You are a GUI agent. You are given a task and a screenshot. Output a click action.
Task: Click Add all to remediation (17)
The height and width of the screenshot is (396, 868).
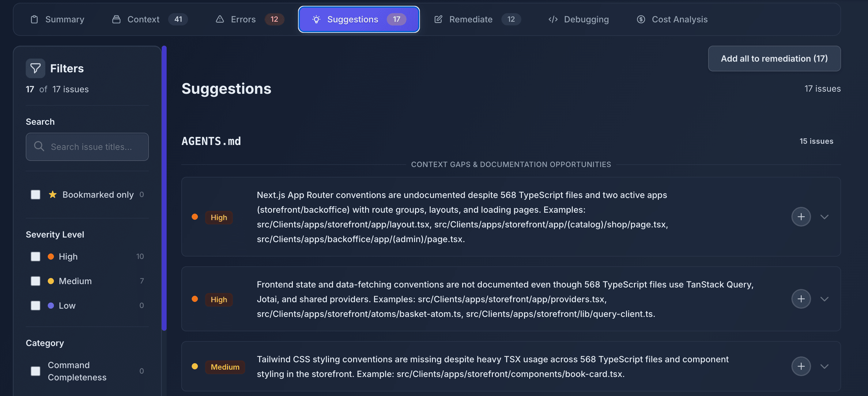click(774, 58)
